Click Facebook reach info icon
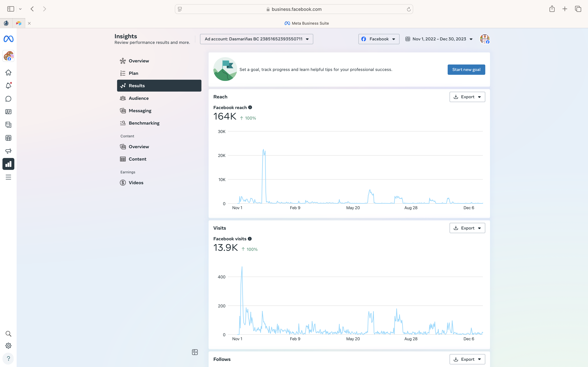 [250, 107]
